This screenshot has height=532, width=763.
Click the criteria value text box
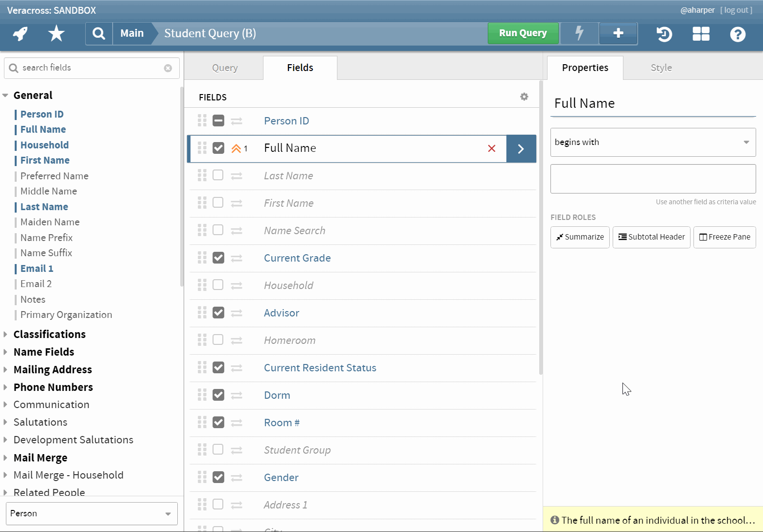click(x=653, y=179)
